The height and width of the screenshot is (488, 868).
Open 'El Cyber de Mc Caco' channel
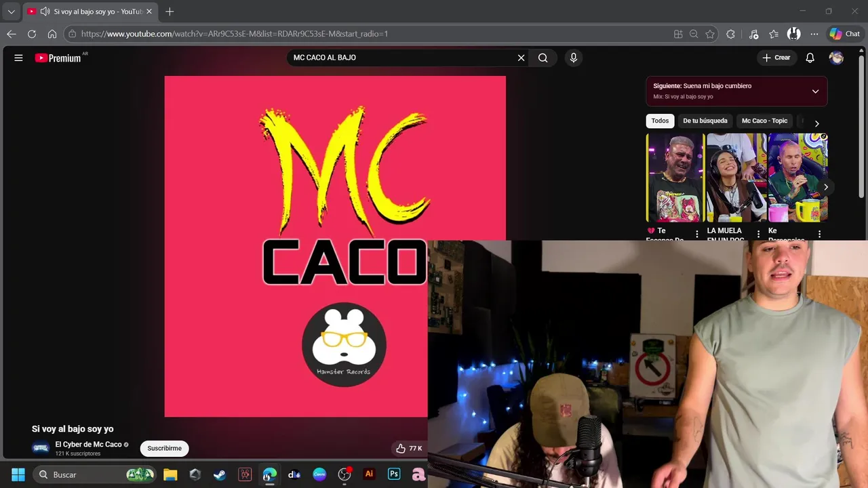(x=88, y=445)
